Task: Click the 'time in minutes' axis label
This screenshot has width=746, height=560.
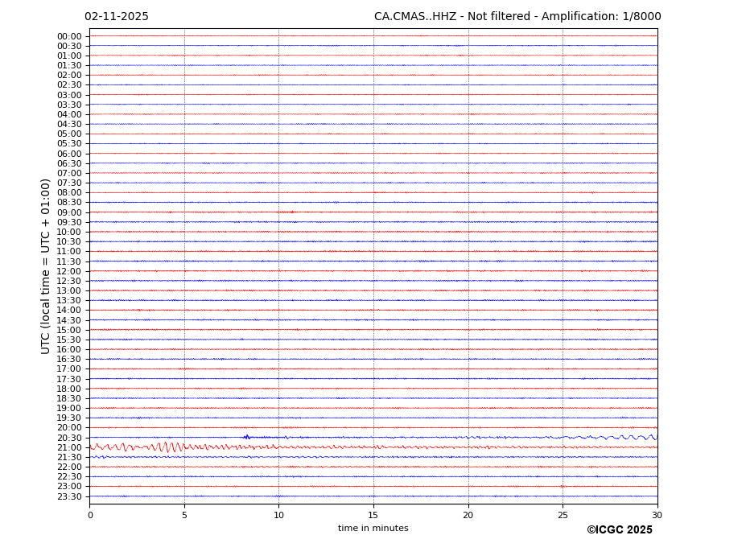Action: click(x=373, y=529)
